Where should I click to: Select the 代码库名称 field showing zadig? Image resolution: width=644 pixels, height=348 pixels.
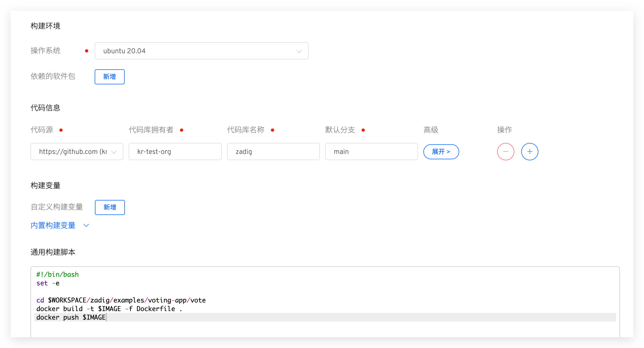tap(273, 152)
